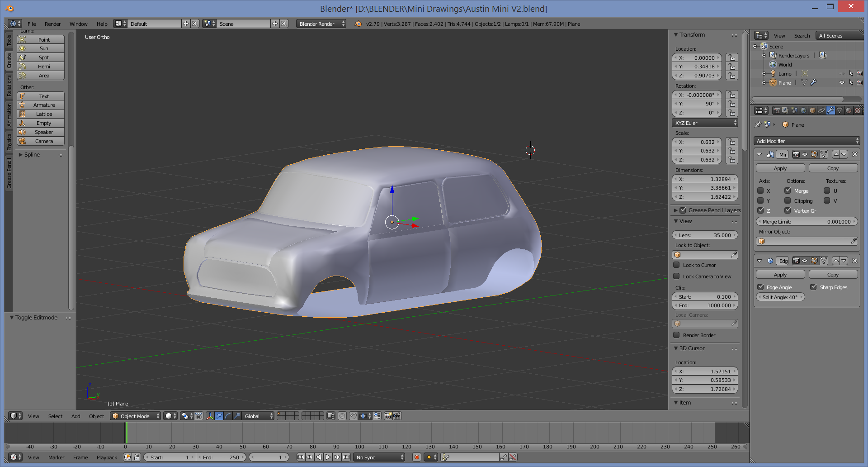868x467 pixels.
Task: Disable the Sharp Edges checkbox
Action: pyautogui.click(x=813, y=287)
